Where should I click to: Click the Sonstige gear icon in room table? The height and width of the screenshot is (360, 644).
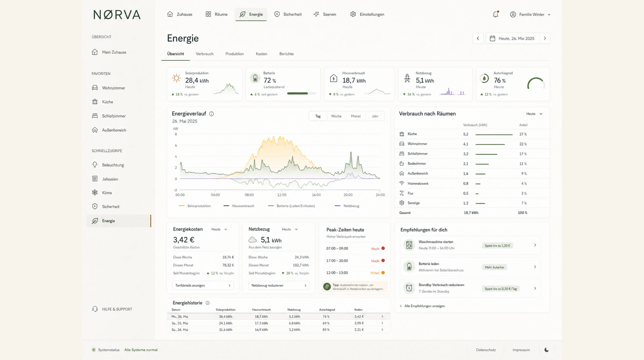[402, 203]
